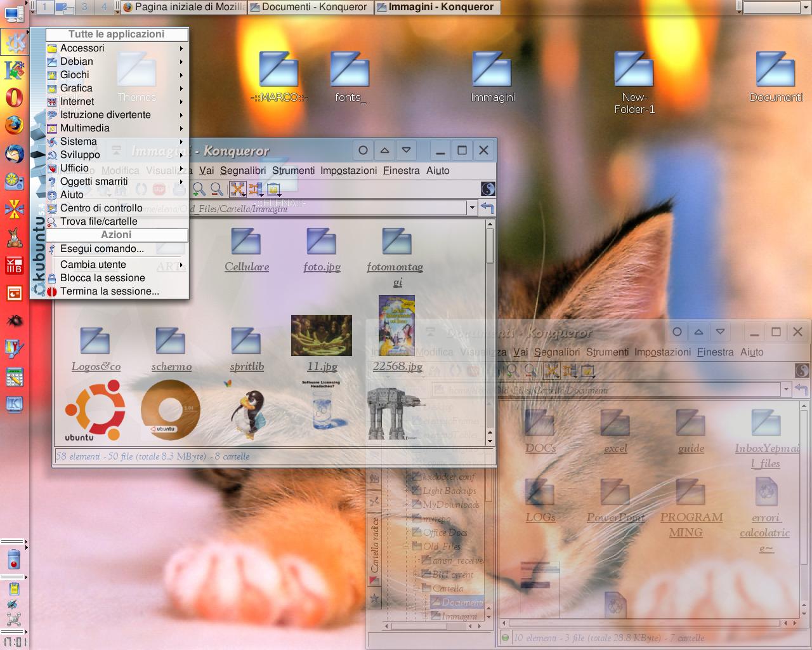Expand the Cambia utente submenu

[117, 265]
